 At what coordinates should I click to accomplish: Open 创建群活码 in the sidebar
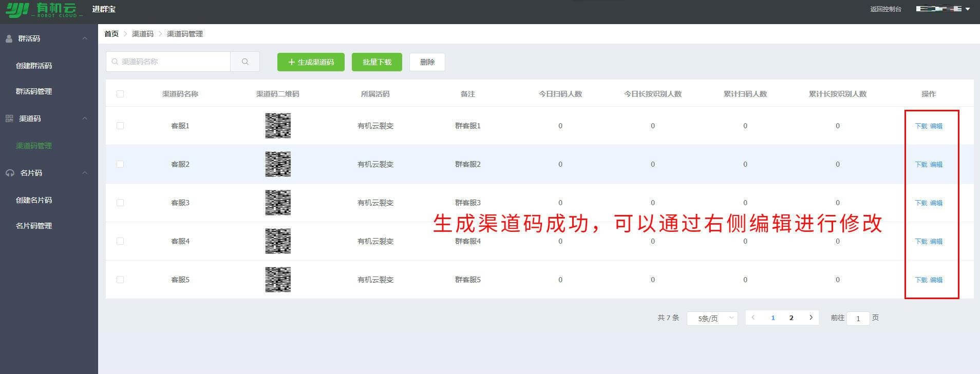tap(34, 66)
